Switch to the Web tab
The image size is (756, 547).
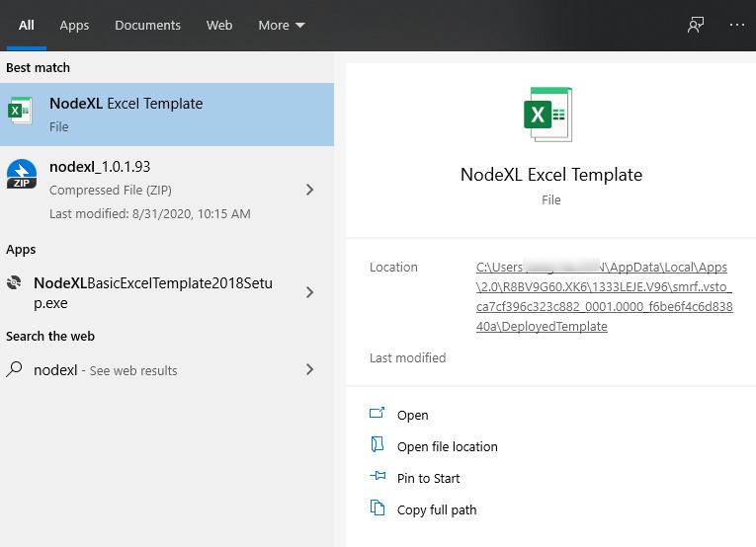[x=219, y=25]
